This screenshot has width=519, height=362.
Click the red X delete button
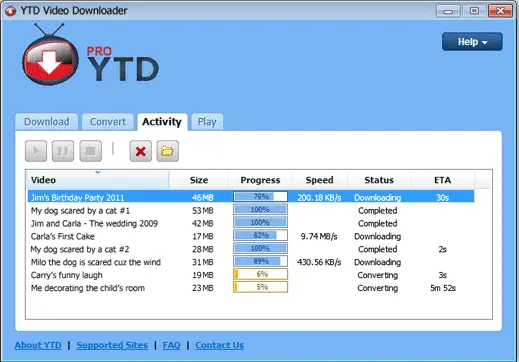(x=141, y=151)
